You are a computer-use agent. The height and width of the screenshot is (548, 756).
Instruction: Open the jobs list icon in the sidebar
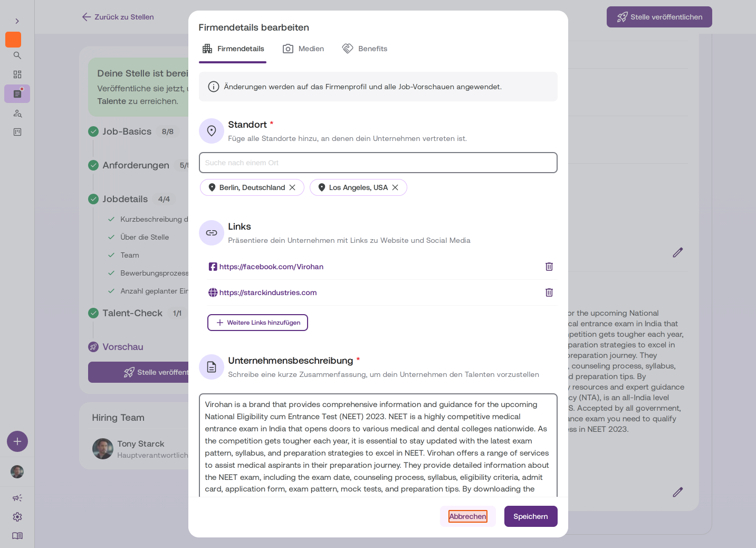(17, 93)
